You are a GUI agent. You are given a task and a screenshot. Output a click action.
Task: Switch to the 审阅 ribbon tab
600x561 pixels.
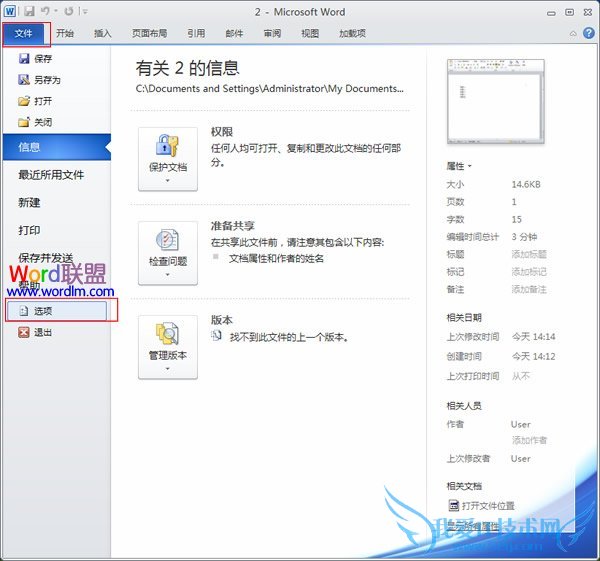pyautogui.click(x=272, y=34)
